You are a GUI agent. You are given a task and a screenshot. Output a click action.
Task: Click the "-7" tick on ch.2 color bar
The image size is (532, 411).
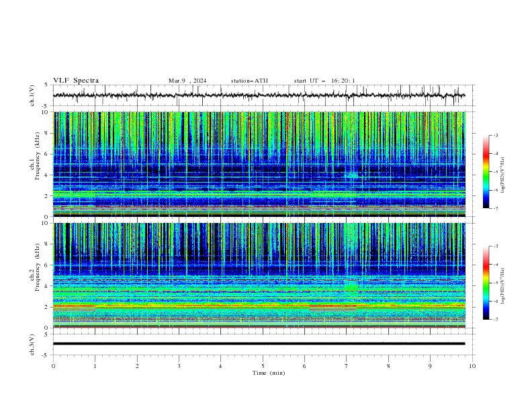click(x=496, y=320)
